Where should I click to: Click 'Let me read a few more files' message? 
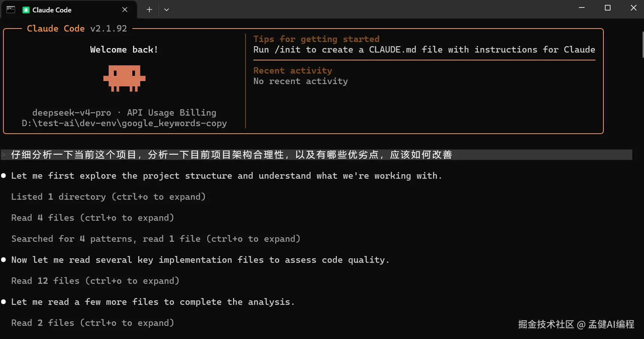click(153, 302)
